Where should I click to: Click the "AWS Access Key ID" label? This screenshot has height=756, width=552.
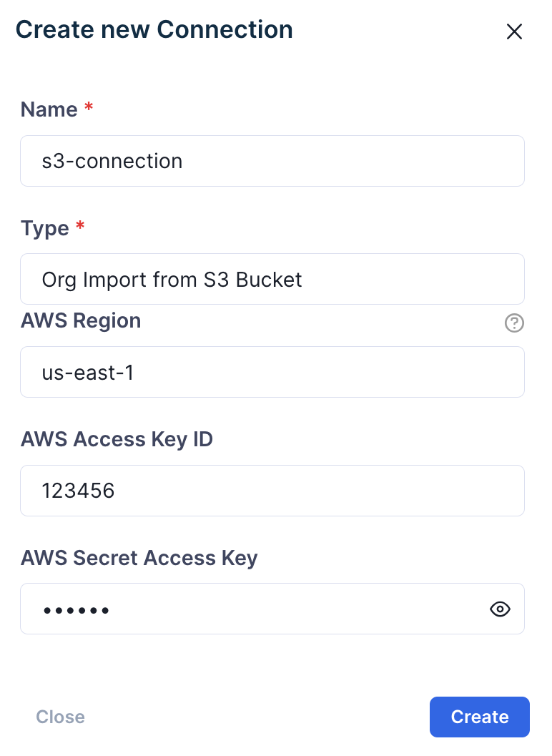[117, 439]
